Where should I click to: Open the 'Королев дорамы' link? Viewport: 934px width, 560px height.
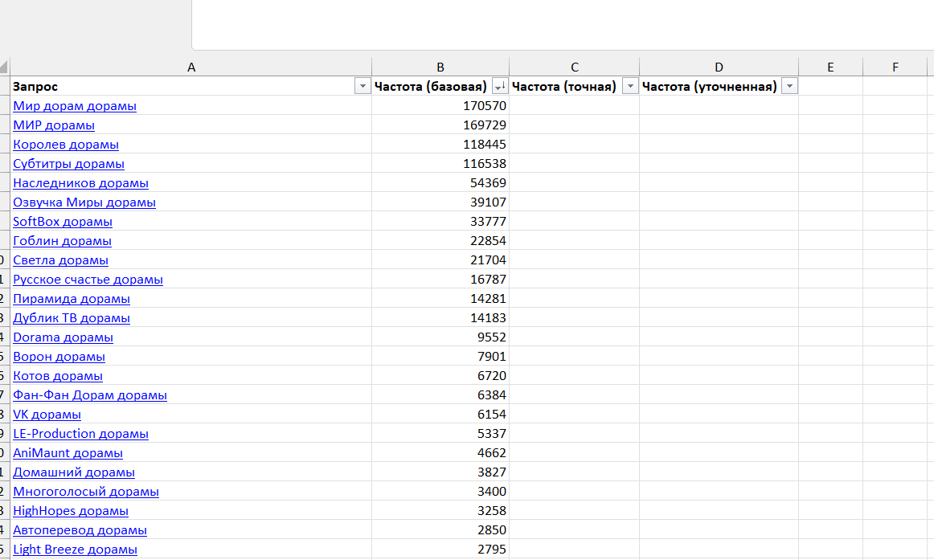[66, 145]
